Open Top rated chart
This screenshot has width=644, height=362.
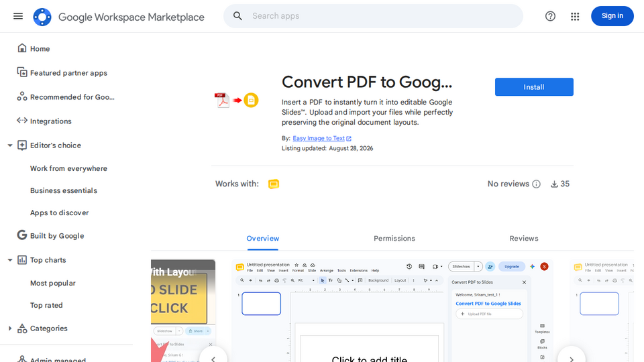coord(46,306)
